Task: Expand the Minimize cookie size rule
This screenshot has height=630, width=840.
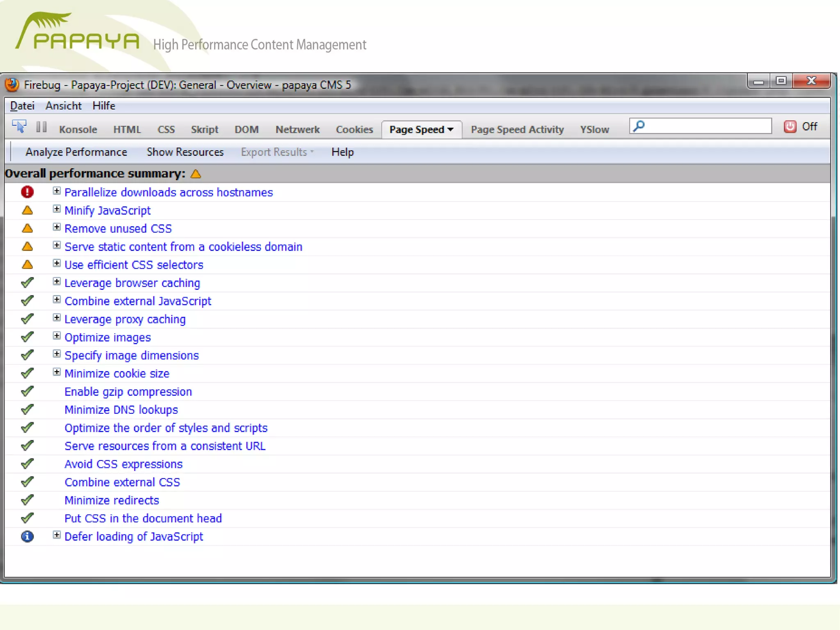Action: (57, 372)
